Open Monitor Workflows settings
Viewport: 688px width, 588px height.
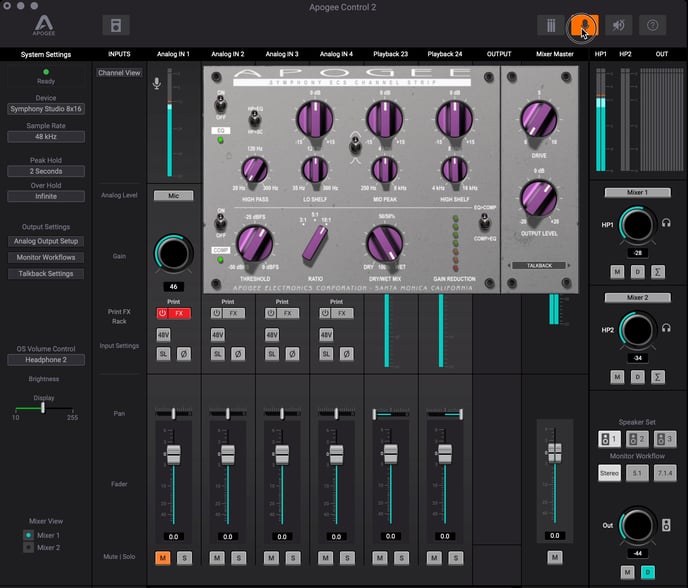[46, 257]
